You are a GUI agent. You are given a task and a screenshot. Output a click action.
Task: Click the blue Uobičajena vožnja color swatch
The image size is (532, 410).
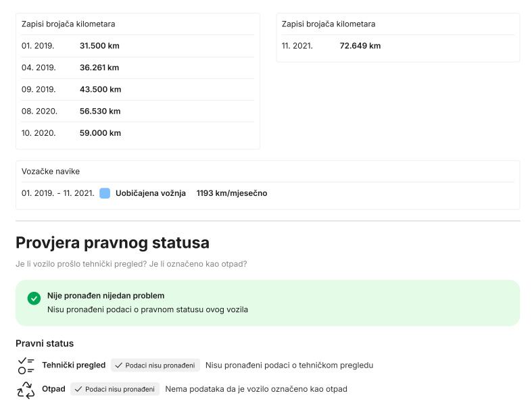(105, 193)
